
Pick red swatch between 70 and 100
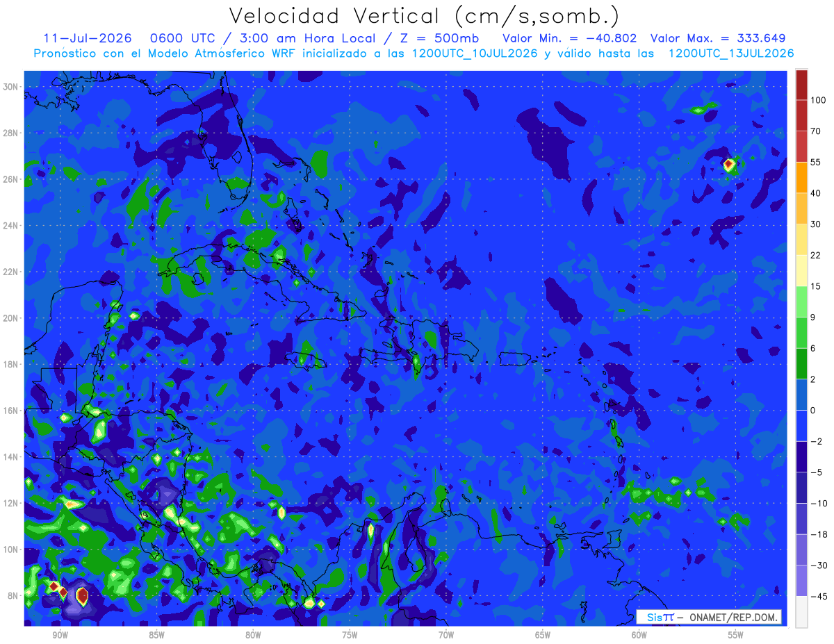click(x=801, y=115)
